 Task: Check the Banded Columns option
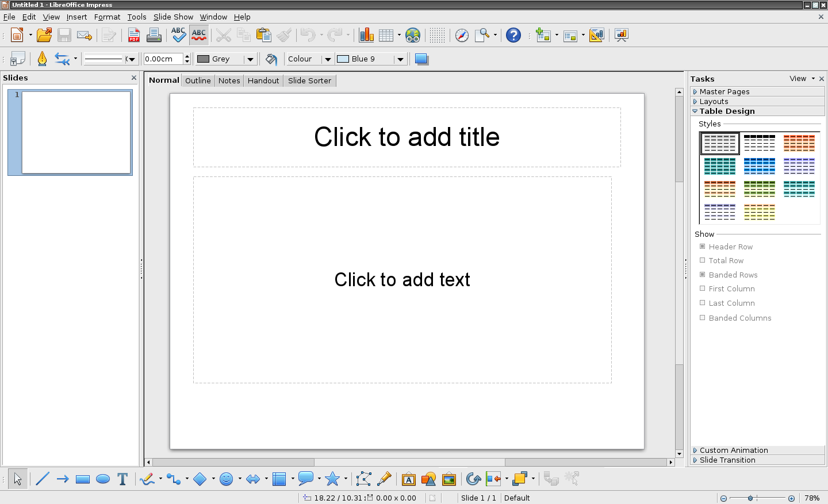[x=702, y=318]
